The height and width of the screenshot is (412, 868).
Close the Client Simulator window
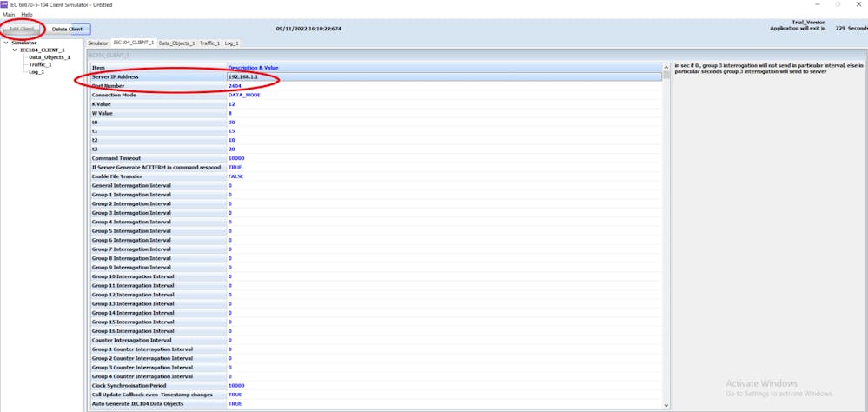point(858,4)
